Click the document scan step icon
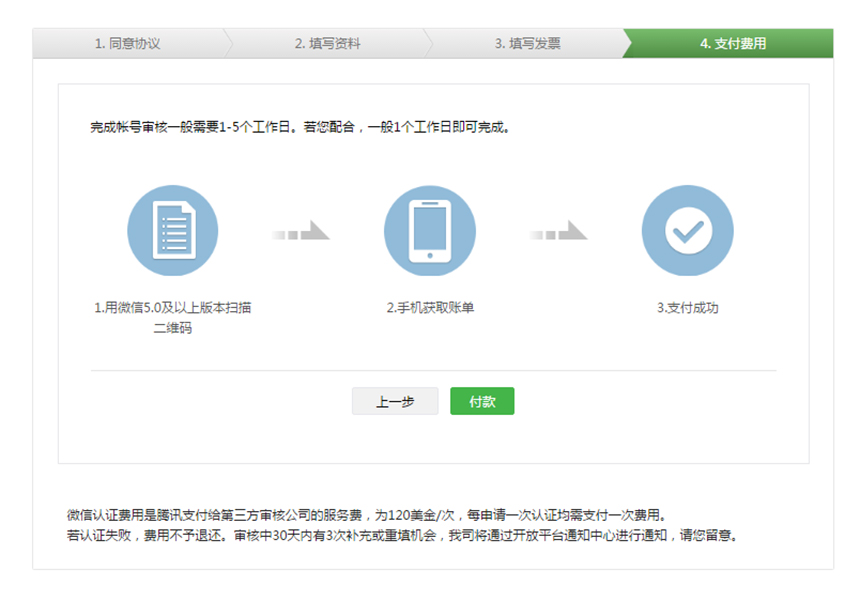 click(172, 231)
